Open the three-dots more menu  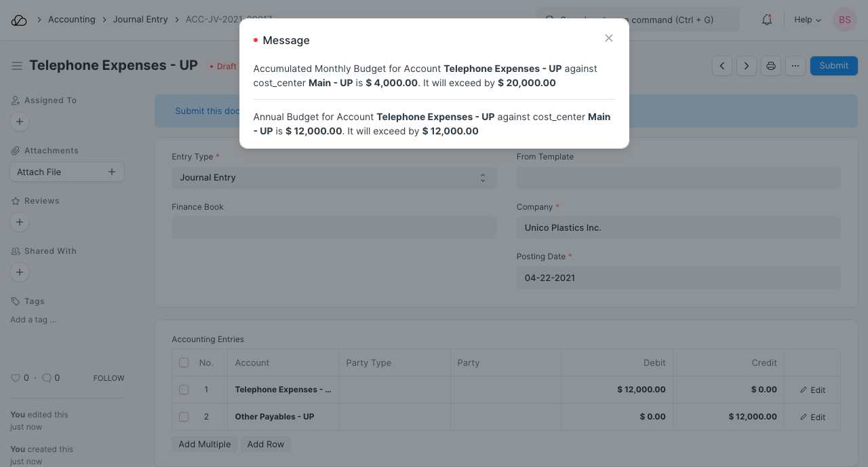(x=795, y=66)
